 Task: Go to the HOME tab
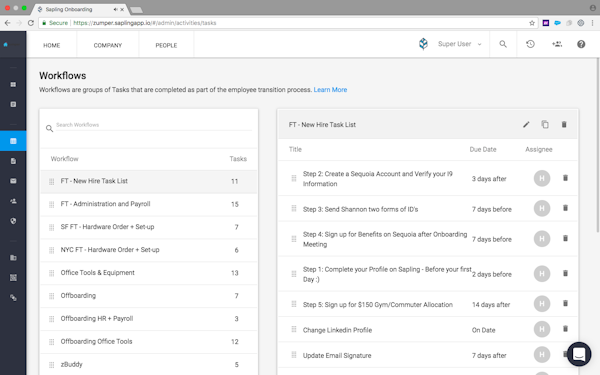(52, 45)
